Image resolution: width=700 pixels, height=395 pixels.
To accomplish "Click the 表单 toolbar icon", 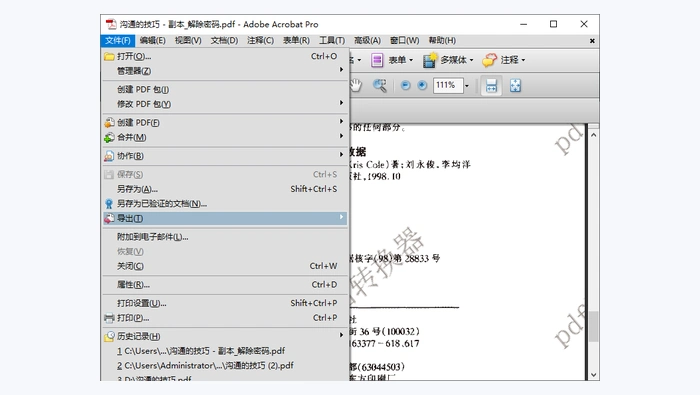I will [x=377, y=60].
